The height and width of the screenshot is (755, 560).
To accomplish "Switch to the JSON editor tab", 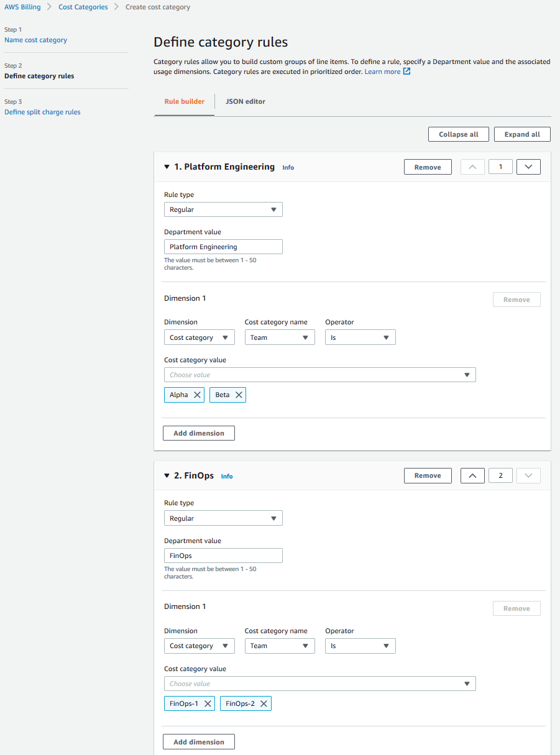I will pyautogui.click(x=245, y=101).
